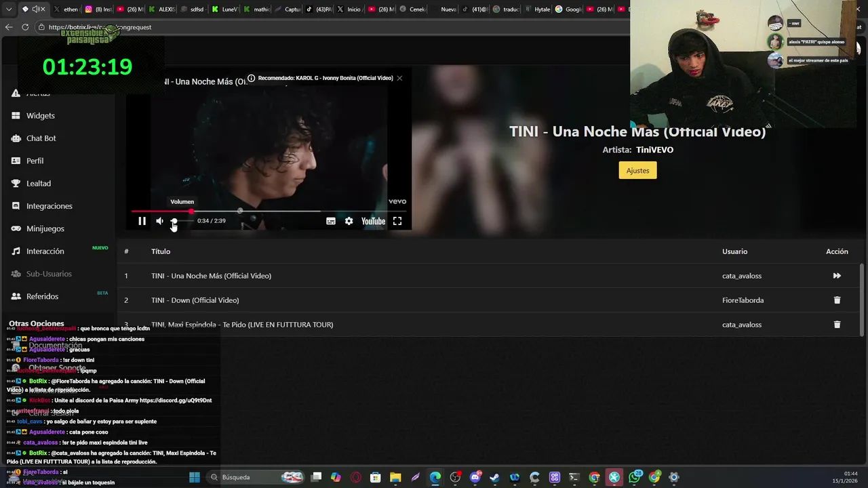Open Steam from the taskbar
868x488 pixels.
pyautogui.click(x=495, y=477)
